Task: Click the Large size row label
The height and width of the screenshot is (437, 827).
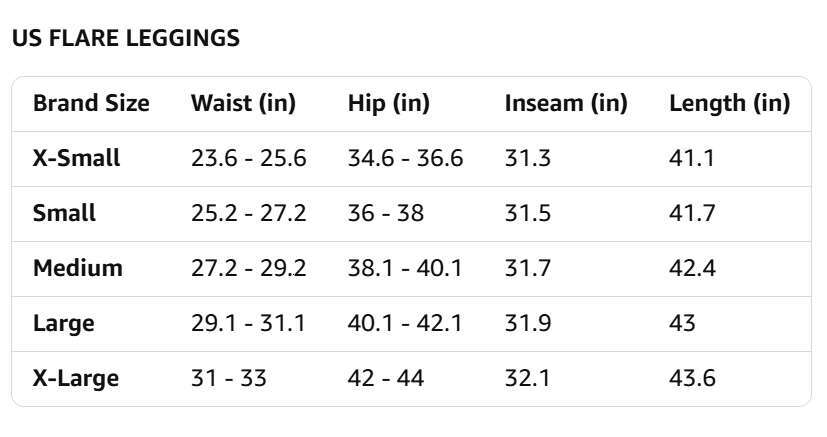Action: click(x=64, y=323)
